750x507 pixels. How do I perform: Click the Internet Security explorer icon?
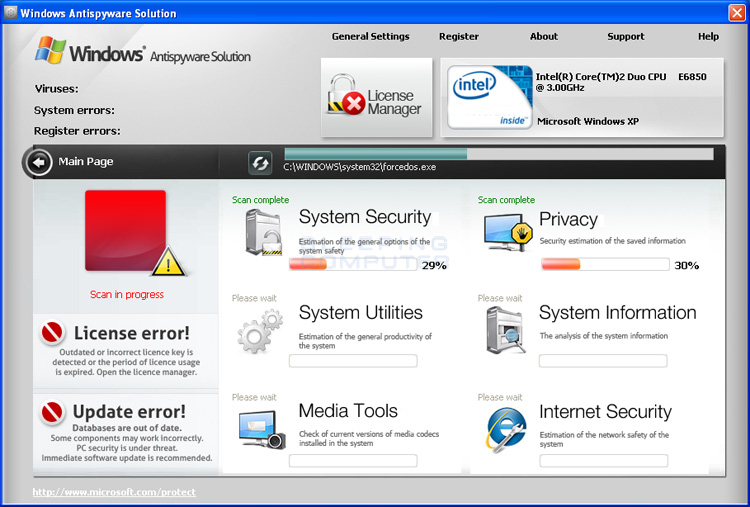(x=507, y=430)
